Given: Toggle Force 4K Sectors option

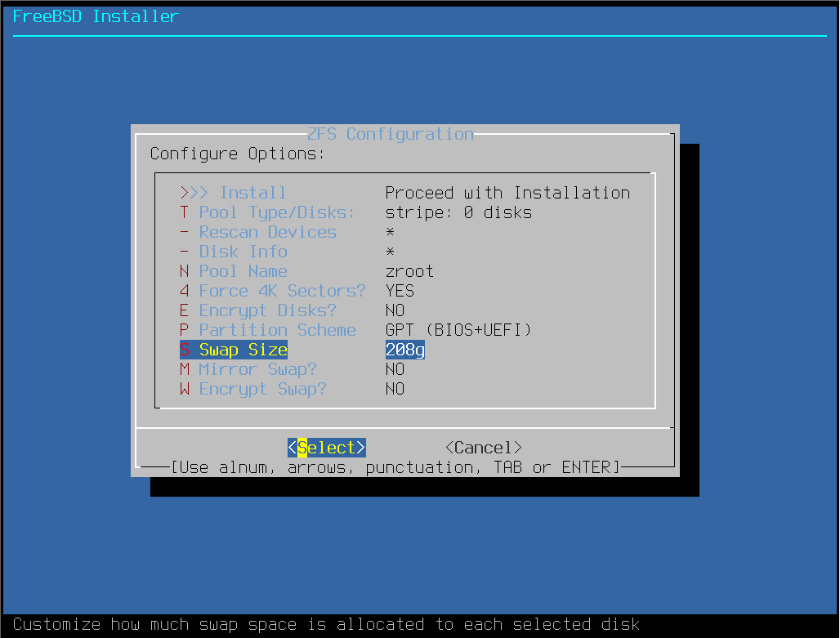Looking at the screenshot, I should click(x=272, y=291).
